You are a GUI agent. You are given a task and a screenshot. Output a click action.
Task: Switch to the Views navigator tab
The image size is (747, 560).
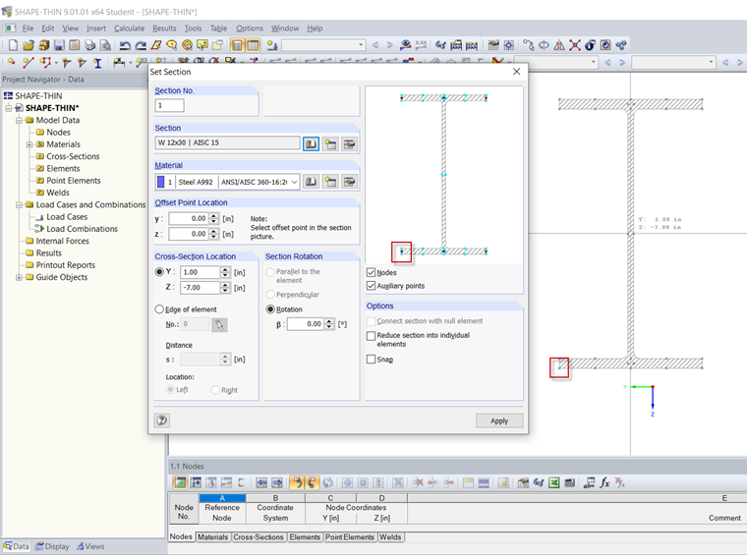(90, 546)
